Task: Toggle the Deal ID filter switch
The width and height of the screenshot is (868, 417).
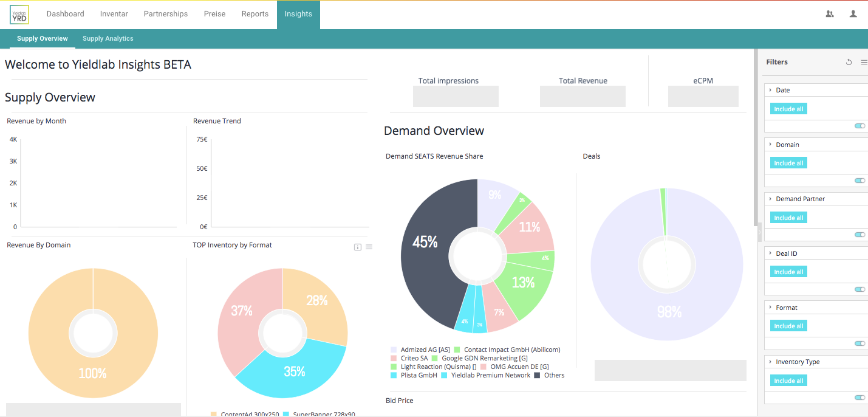Action: (859, 289)
